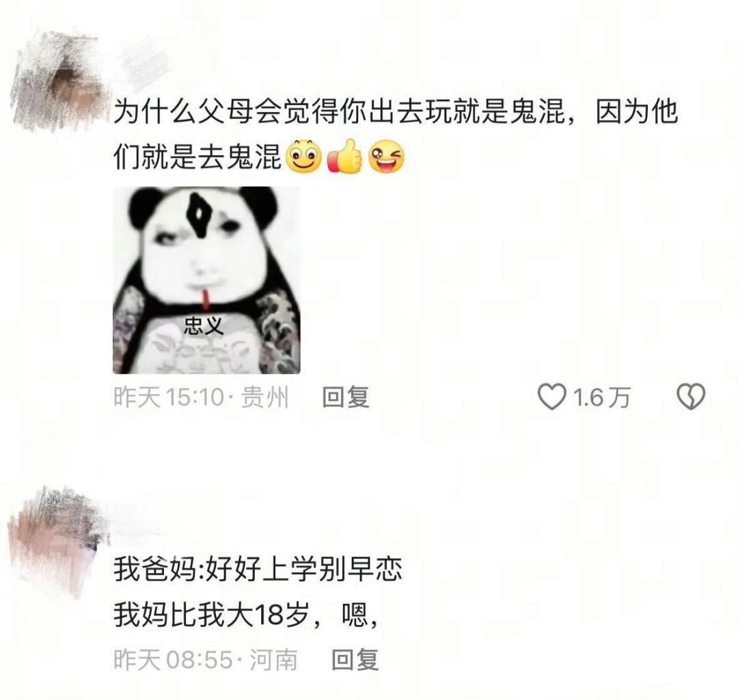Reply to the 河南 comment using 回复
Image resolution: width=738 pixels, height=700 pixels.
(355, 659)
